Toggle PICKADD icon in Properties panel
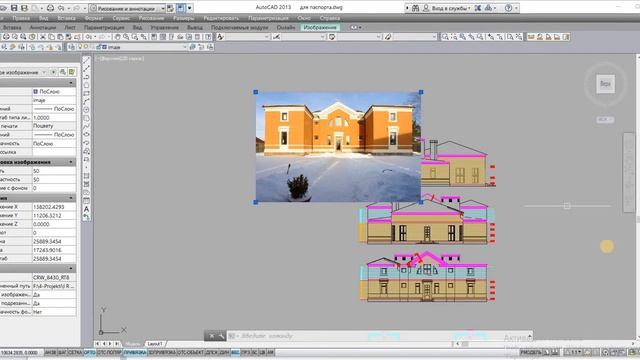This screenshot has height=360, width=640. (53, 72)
